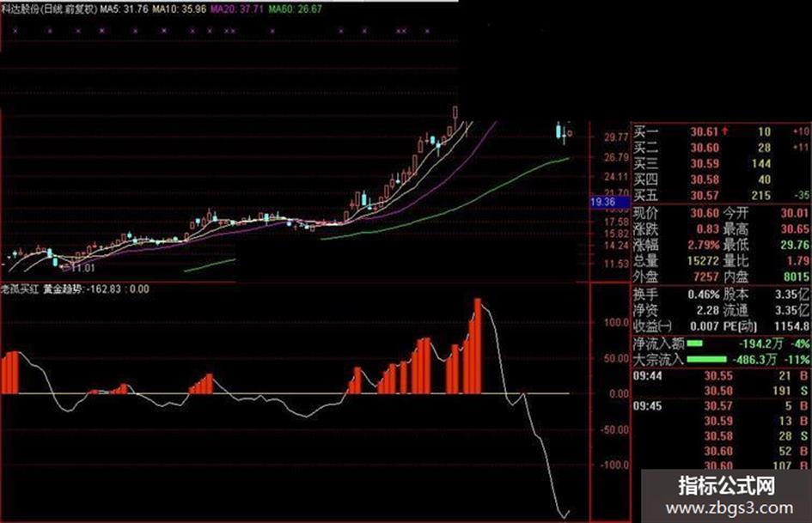Click the 24.11 price axis label
Image resolution: width=812 pixels, height=523 pixels.
click(x=616, y=177)
